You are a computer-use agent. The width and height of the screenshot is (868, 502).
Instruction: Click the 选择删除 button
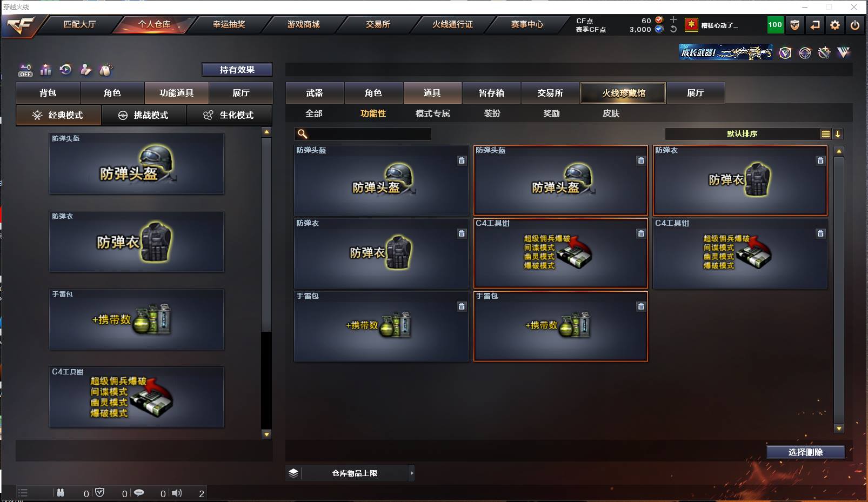pyautogui.click(x=805, y=452)
